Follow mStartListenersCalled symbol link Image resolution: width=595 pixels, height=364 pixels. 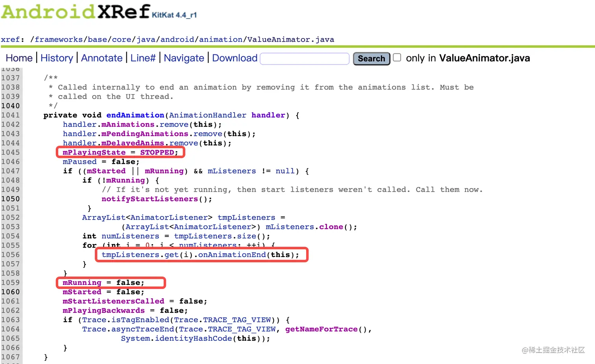[x=113, y=301]
